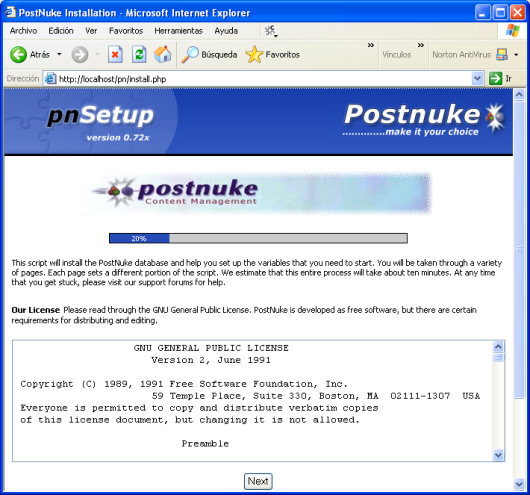The height and width of the screenshot is (495, 530).
Task: Click the Windows flag logo
Action: (512, 31)
